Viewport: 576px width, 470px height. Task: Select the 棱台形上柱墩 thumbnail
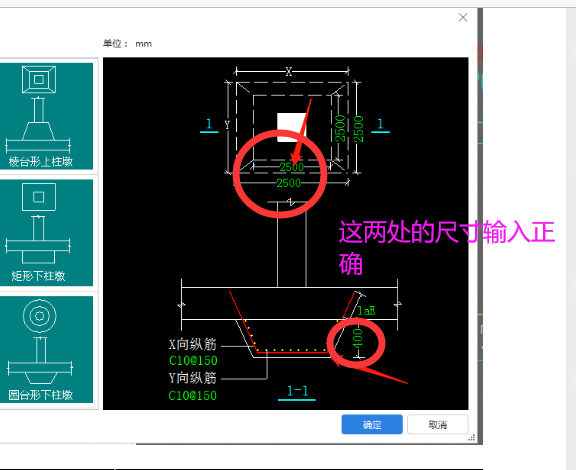[46, 116]
